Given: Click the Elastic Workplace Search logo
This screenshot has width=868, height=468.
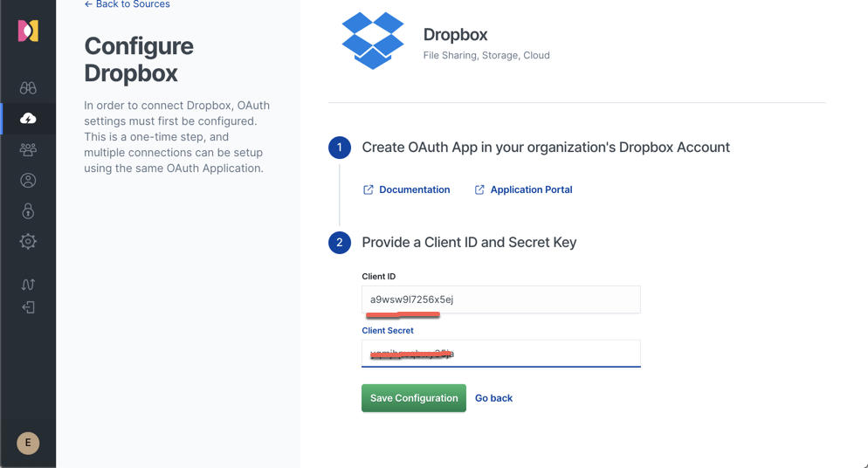Looking at the screenshot, I should [28, 31].
